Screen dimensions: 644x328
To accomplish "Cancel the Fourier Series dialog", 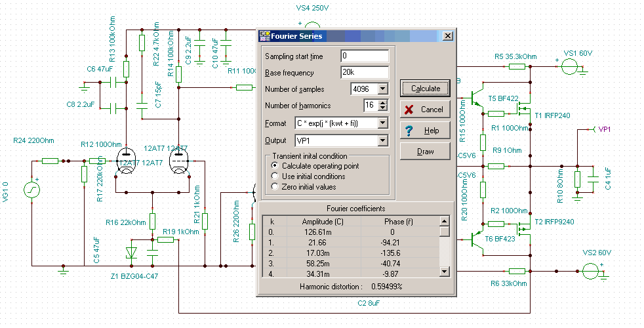I will tap(425, 110).
